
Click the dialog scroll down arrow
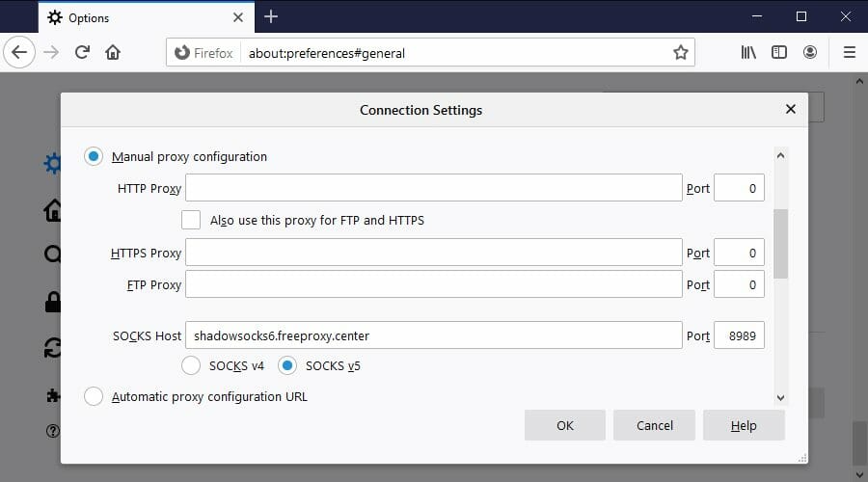coord(780,397)
